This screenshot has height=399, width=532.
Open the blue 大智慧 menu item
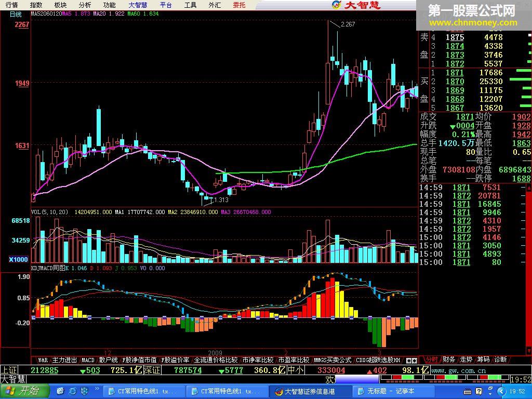point(138,5)
